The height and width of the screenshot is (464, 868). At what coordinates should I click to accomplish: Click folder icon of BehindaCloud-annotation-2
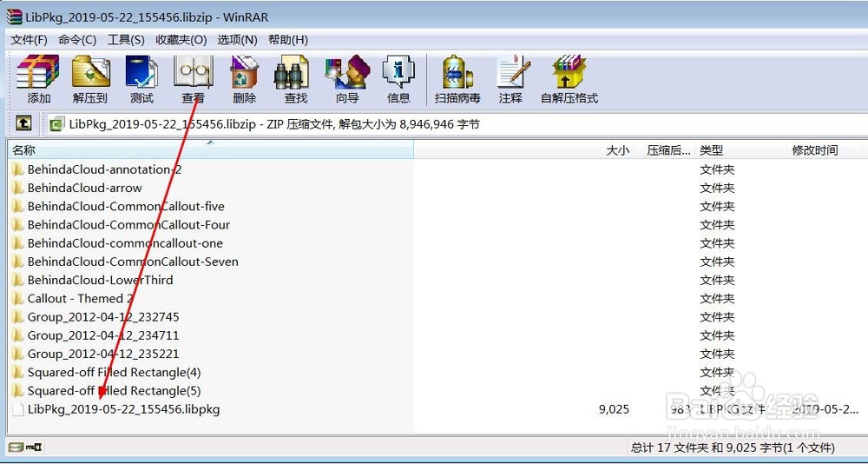click(x=17, y=169)
